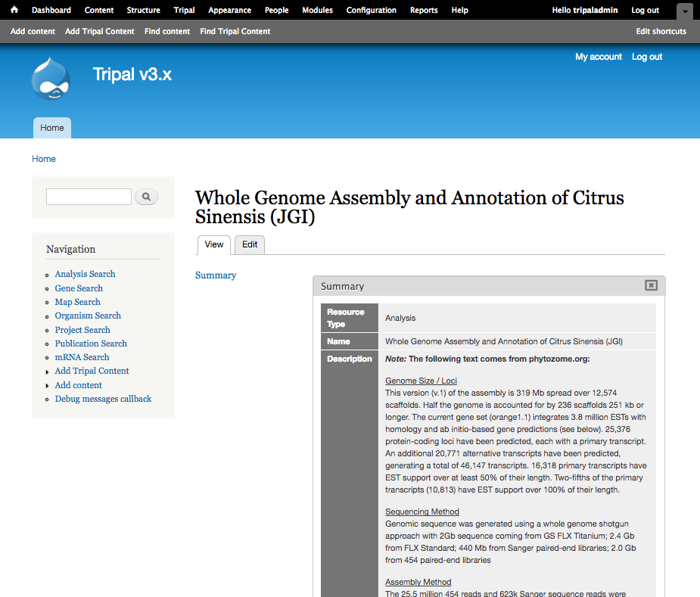Click the magnifying glass search button

[146, 197]
